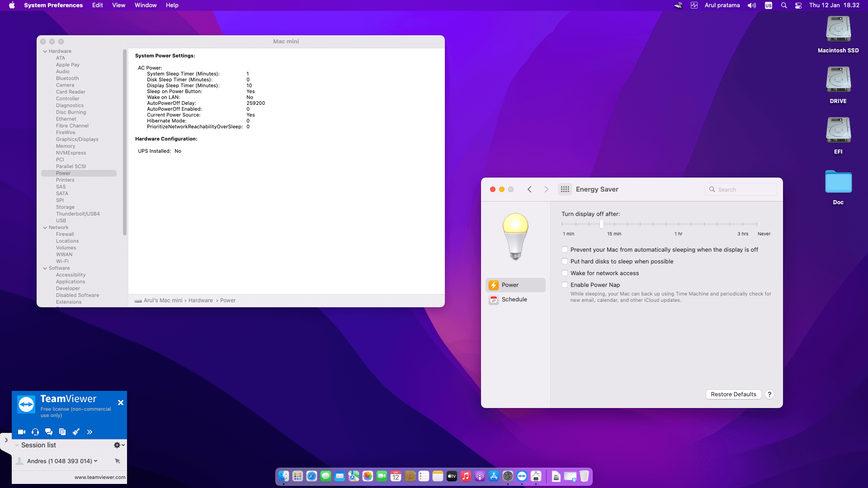The image size is (868, 488).
Task: Open the Window menu in menu bar
Action: click(145, 5)
